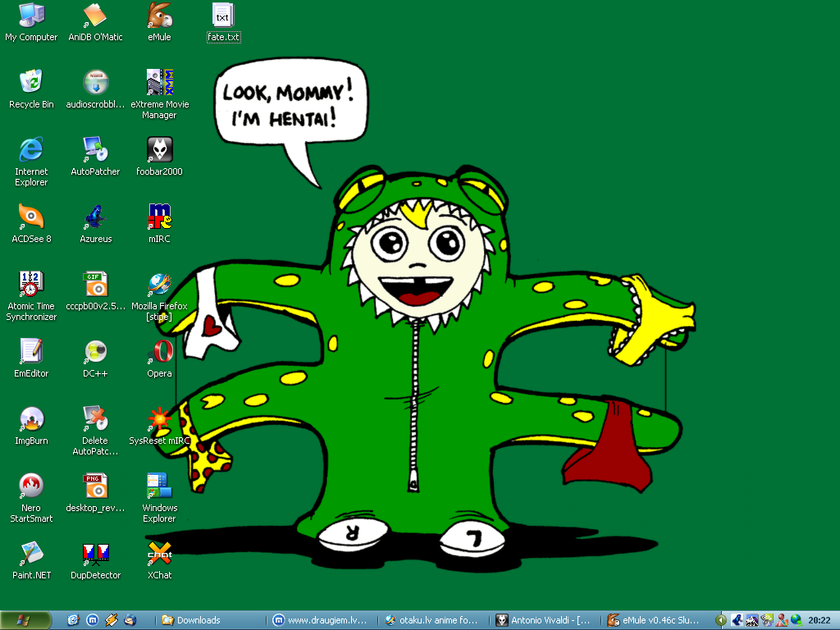The image size is (840, 630).
Task: Select the ImgBurn desktop icon
Action: 31,426
